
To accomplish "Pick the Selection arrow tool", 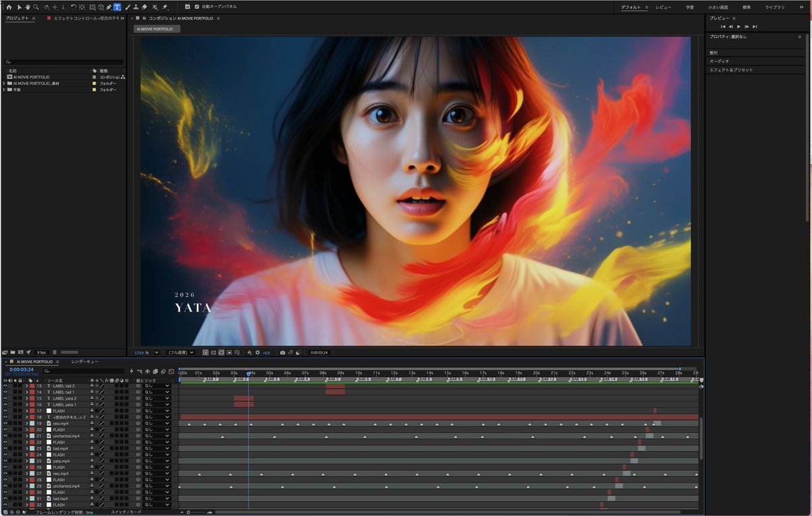I will (19, 7).
